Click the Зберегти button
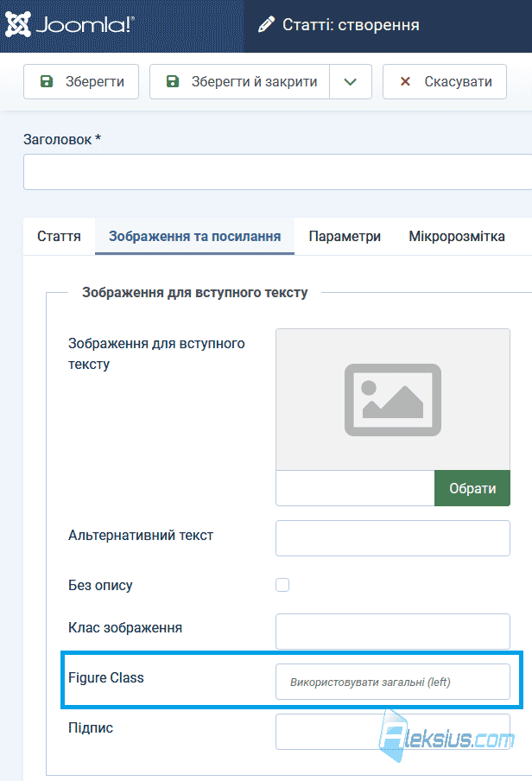Image resolution: width=532 pixels, height=781 pixels. [x=80, y=82]
